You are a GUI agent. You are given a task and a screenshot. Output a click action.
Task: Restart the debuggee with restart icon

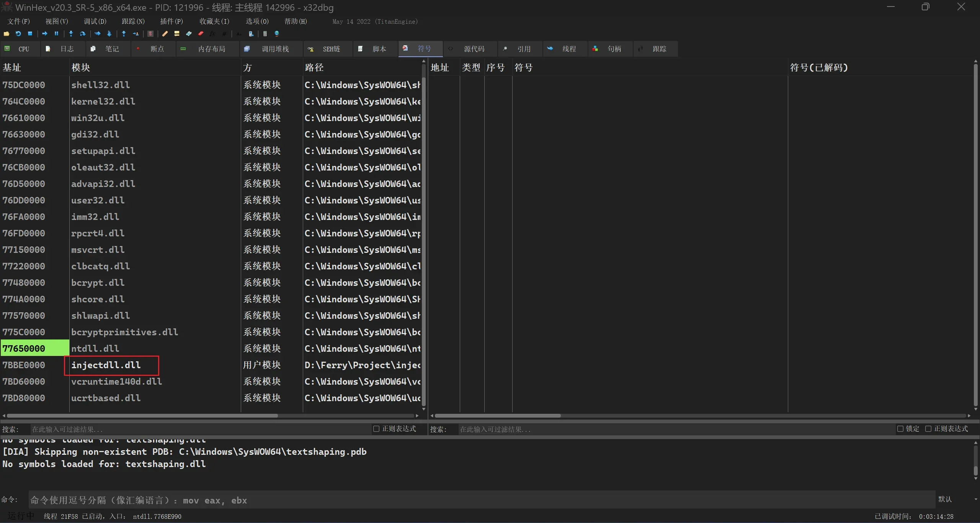(18, 34)
